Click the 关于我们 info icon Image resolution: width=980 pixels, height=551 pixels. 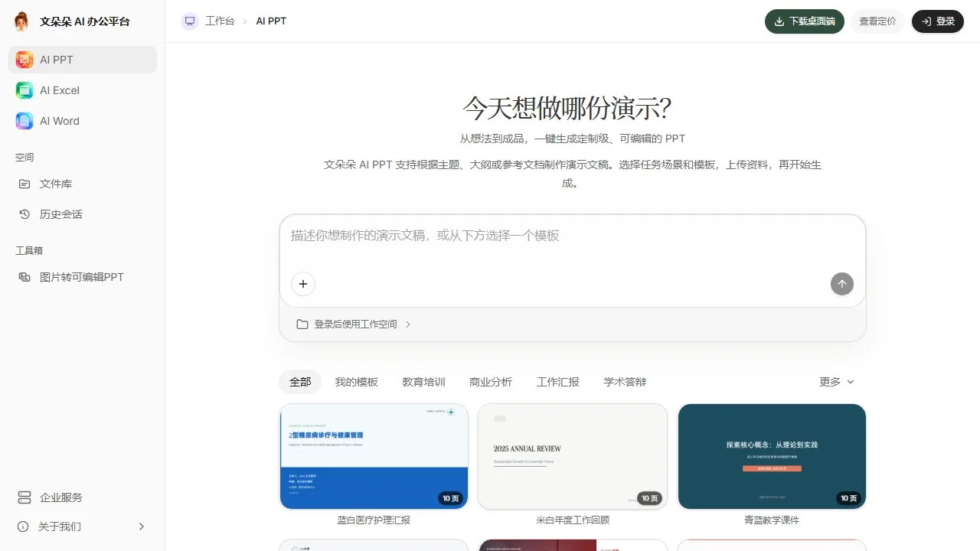(x=23, y=527)
